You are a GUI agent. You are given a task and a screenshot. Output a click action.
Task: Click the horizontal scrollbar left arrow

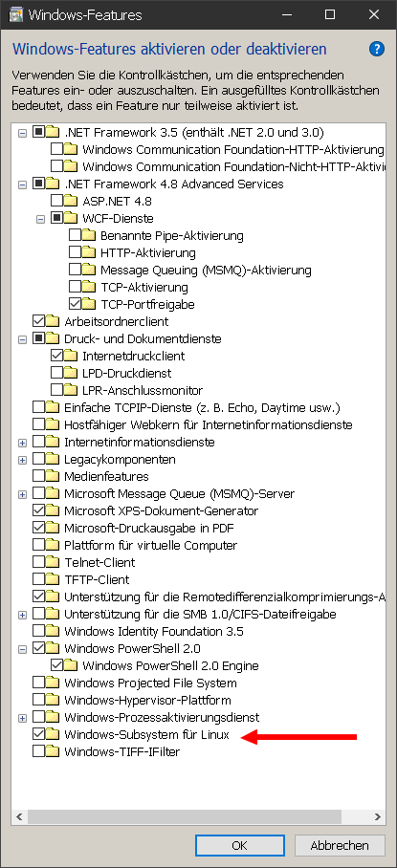[x=19, y=816]
